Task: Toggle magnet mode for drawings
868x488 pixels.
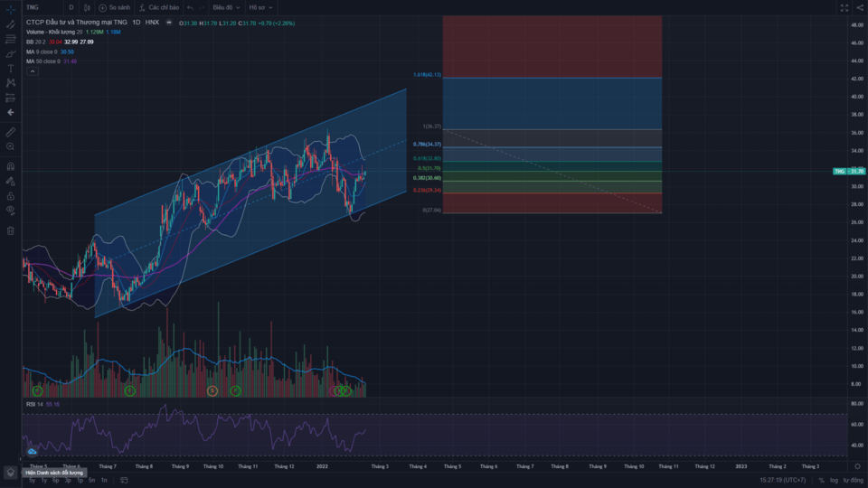Action: [10, 166]
